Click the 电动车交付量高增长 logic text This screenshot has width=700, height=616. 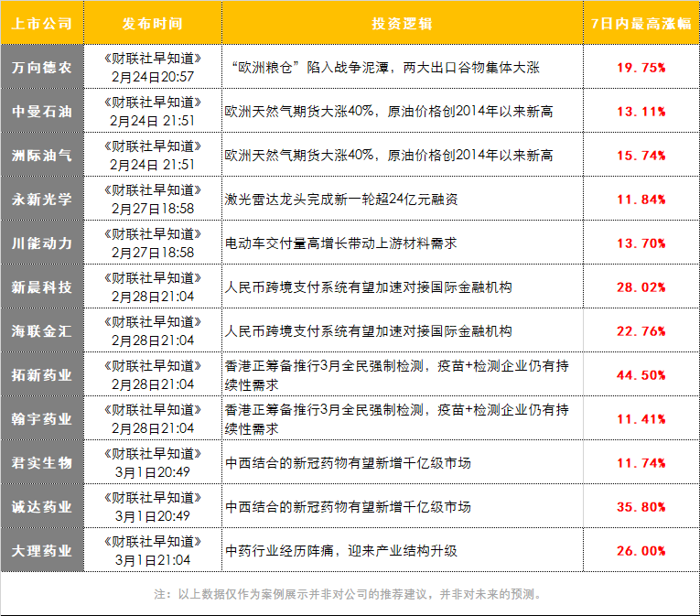[x=340, y=243]
